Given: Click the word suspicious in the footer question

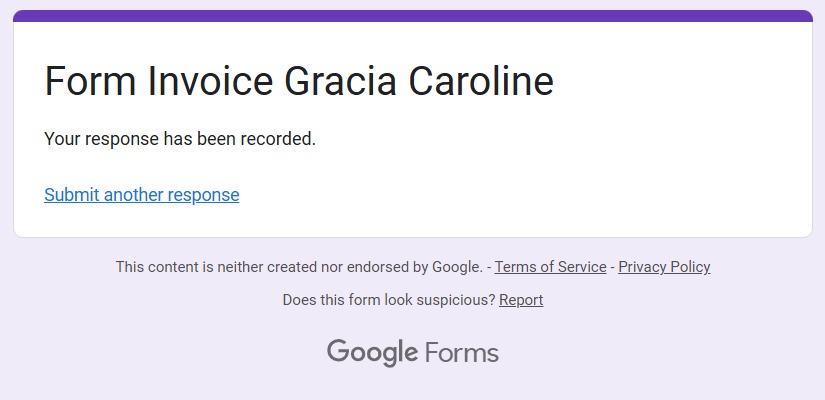Looking at the screenshot, I should 455,300.
